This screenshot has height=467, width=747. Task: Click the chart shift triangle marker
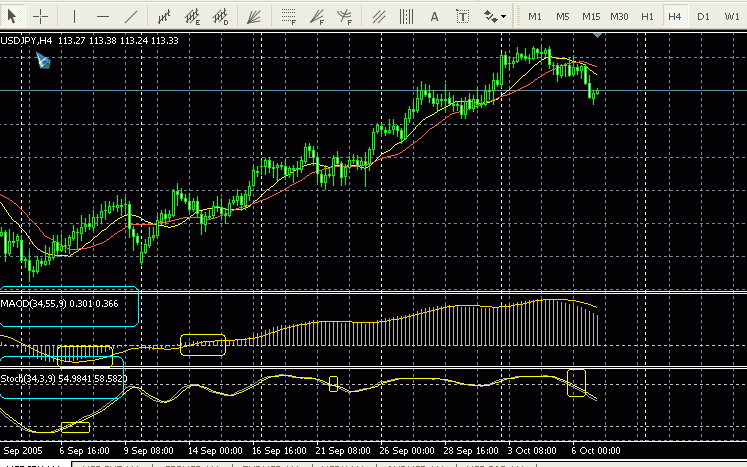[598, 35]
